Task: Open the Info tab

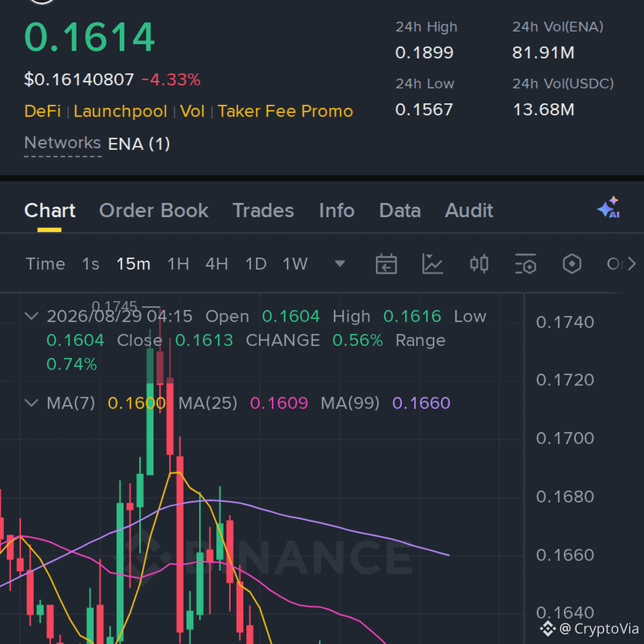Action: (337, 210)
